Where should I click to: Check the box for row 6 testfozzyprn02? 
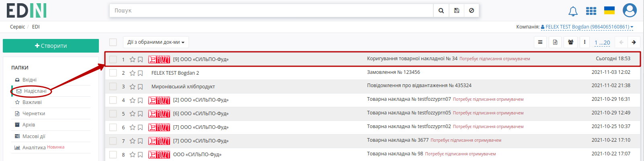(113, 128)
